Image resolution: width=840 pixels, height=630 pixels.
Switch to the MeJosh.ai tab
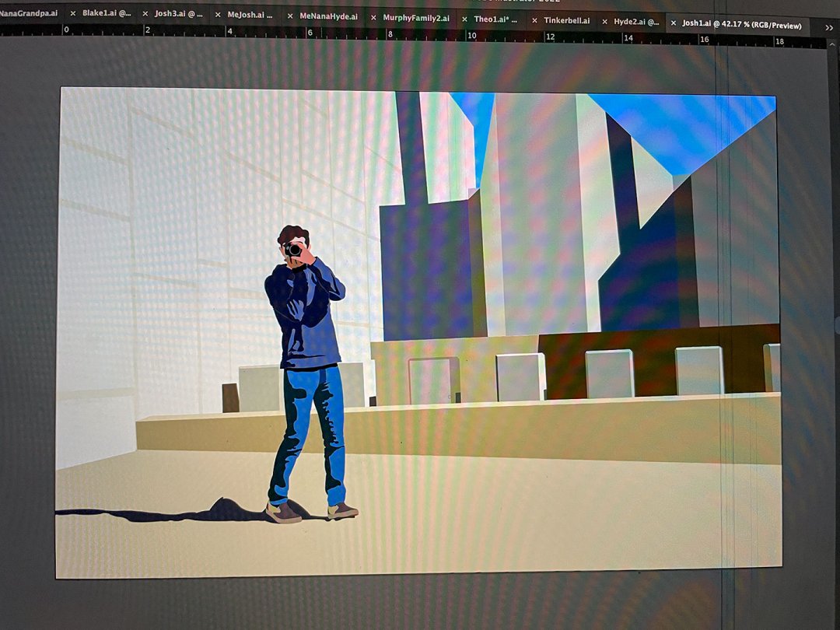[250, 15]
